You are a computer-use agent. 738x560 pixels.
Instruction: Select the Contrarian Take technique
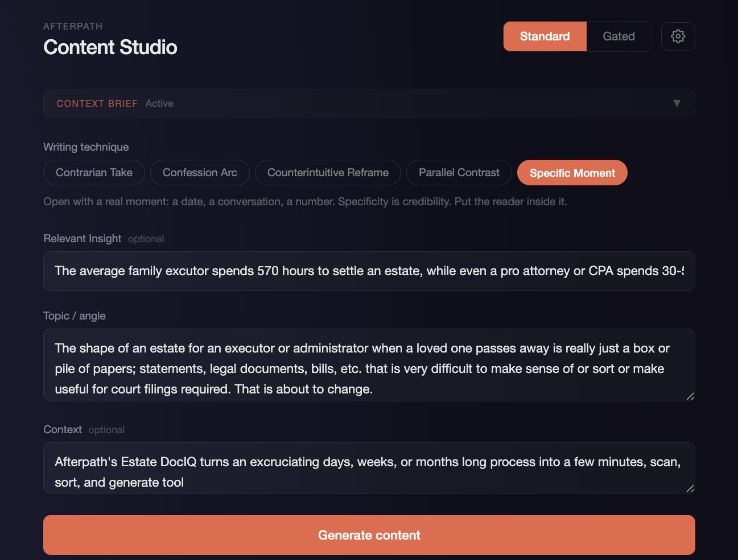tap(94, 173)
